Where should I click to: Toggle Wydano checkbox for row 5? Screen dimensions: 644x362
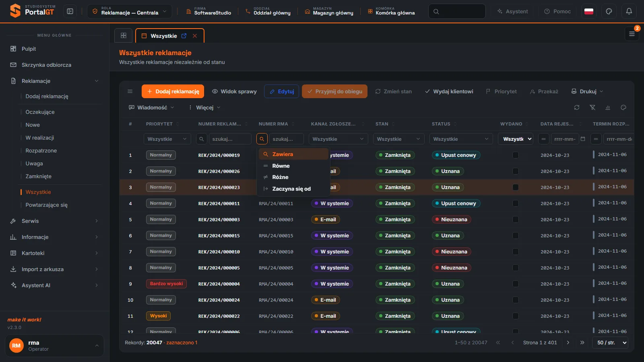tap(516, 220)
